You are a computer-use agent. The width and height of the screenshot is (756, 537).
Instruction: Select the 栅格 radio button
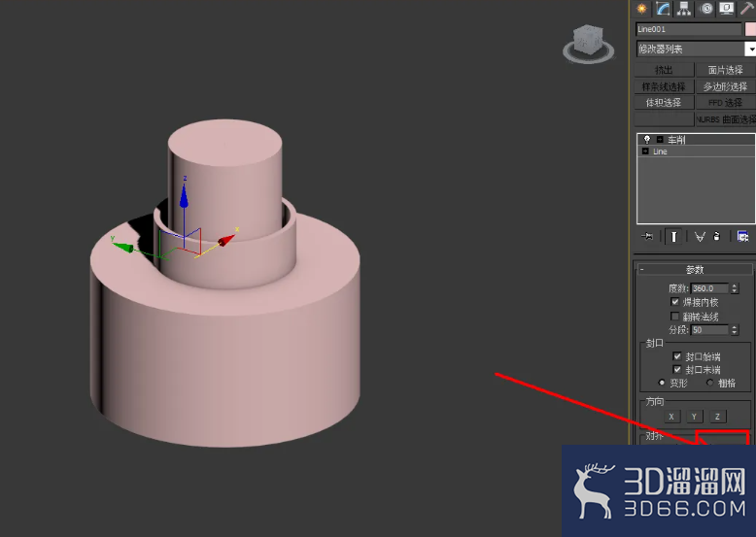[709, 383]
